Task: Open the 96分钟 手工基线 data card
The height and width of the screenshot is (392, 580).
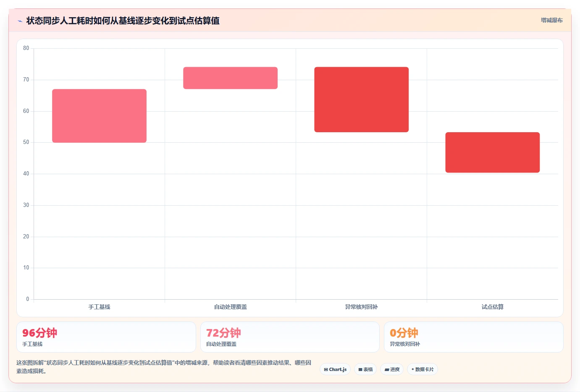Action: click(106, 337)
